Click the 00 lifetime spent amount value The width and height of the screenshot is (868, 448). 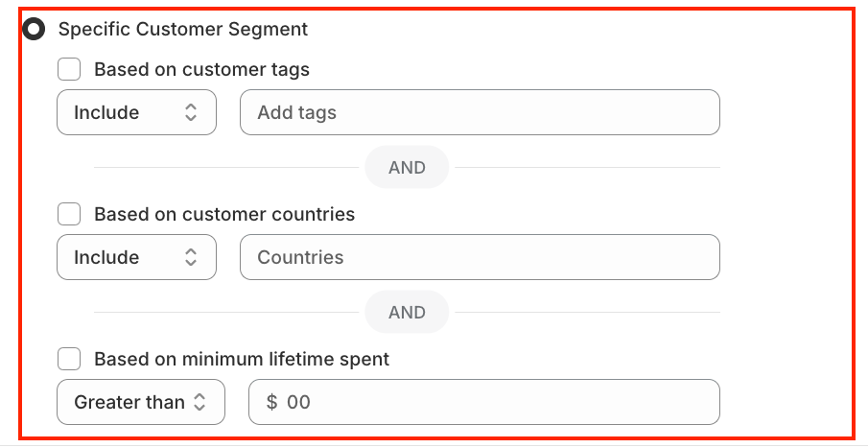coord(299,402)
